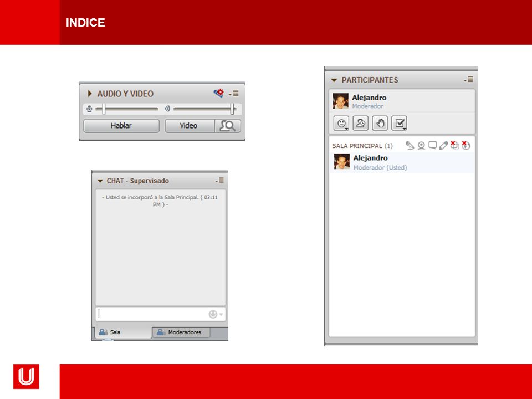Screen dimensions: 532x399
Task: Expand the Audio y Video panel
Action: 90,93
